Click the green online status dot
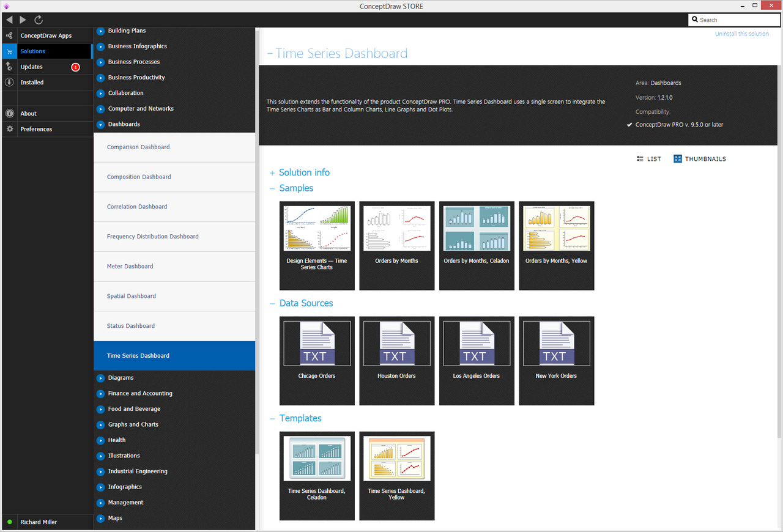The width and height of the screenshot is (783, 532). pos(9,522)
